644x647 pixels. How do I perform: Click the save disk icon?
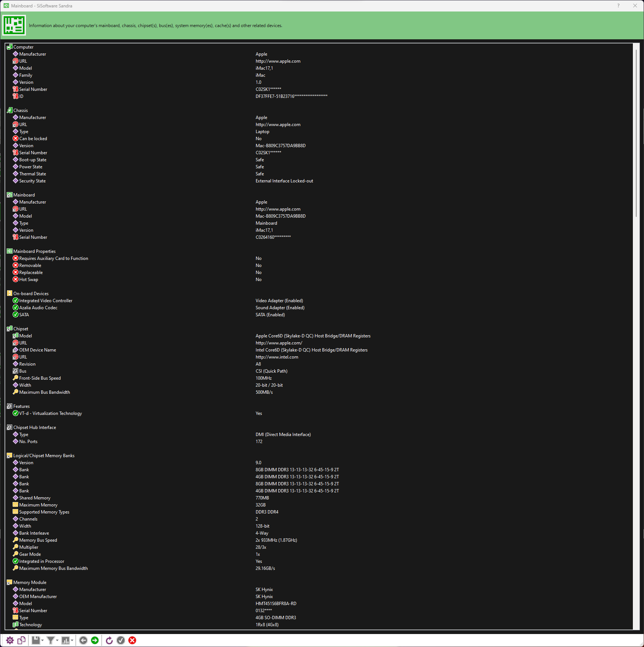[x=36, y=640]
